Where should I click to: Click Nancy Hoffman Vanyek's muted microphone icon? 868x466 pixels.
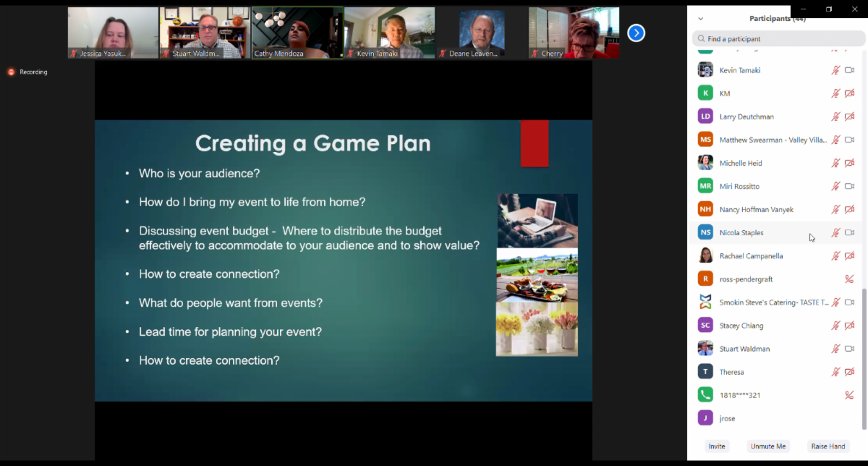click(x=835, y=209)
